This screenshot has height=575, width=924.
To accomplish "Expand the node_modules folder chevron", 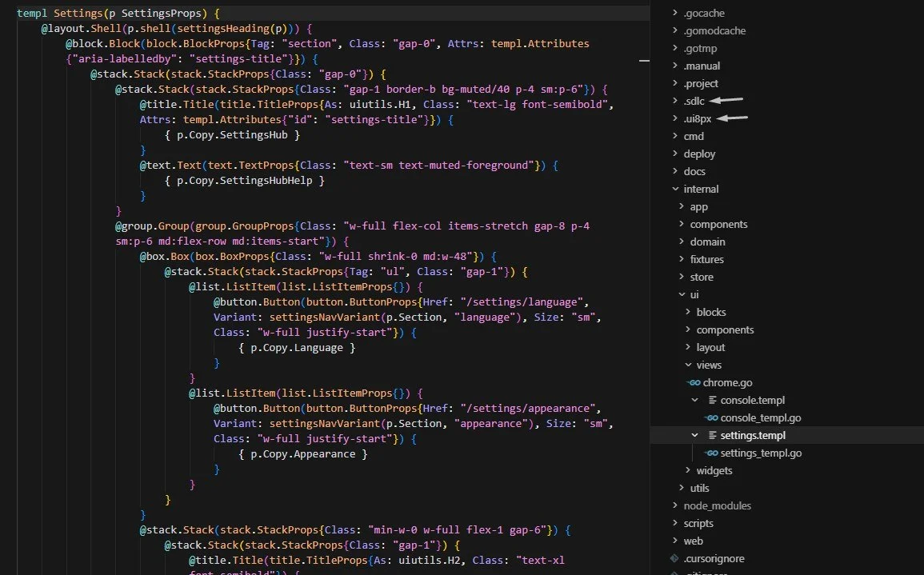I will pyautogui.click(x=675, y=505).
